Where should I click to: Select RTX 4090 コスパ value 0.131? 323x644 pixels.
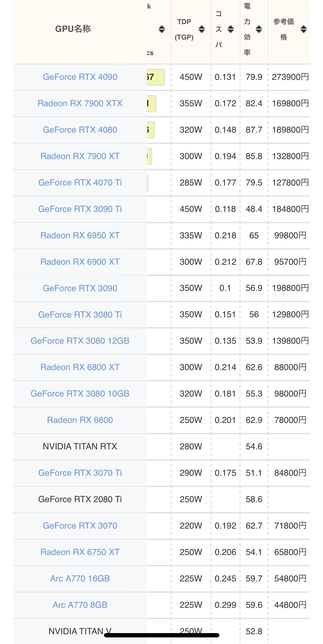tap(225, 77)
